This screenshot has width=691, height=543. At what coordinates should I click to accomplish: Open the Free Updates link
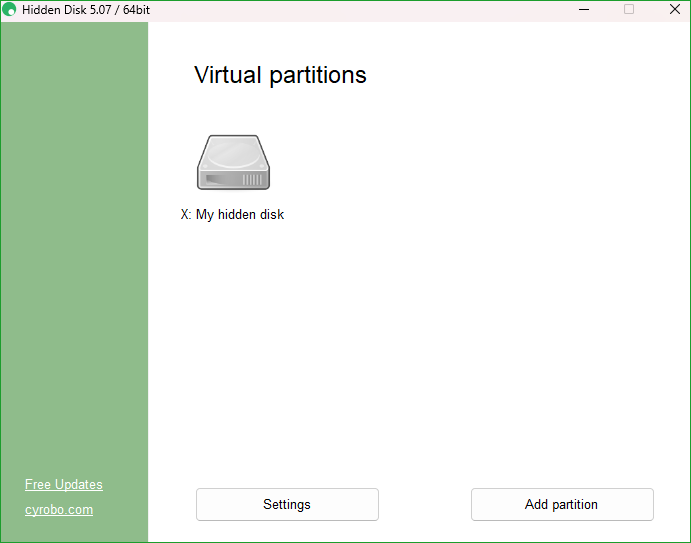click(x=64, y=484)
